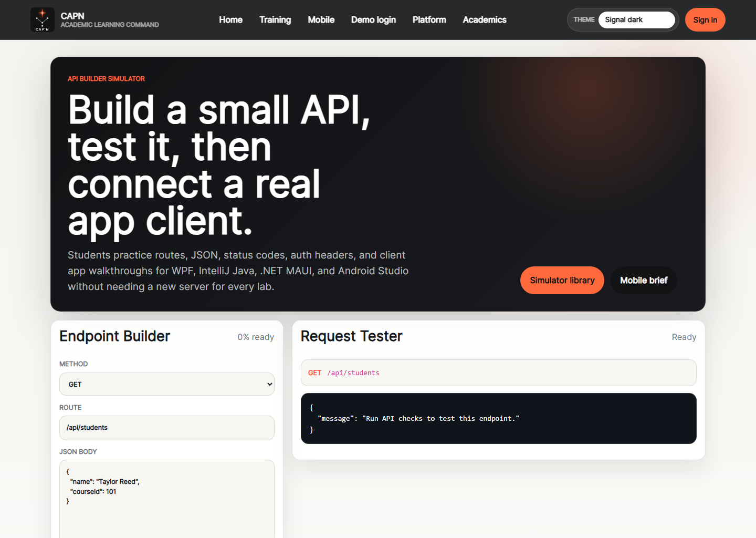756x538 pixels.
Task: Go to the Training page
Action: tap(275, 20)
